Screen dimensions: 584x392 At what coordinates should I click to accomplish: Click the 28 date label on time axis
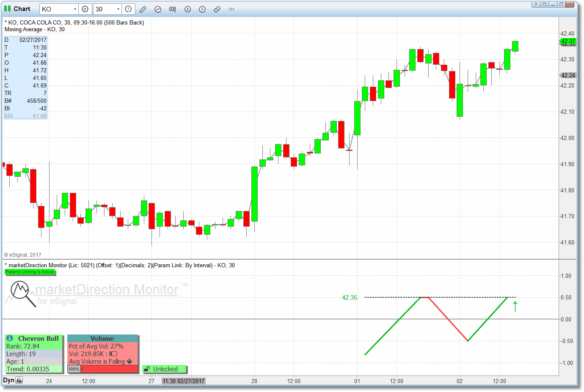[254, 381]
